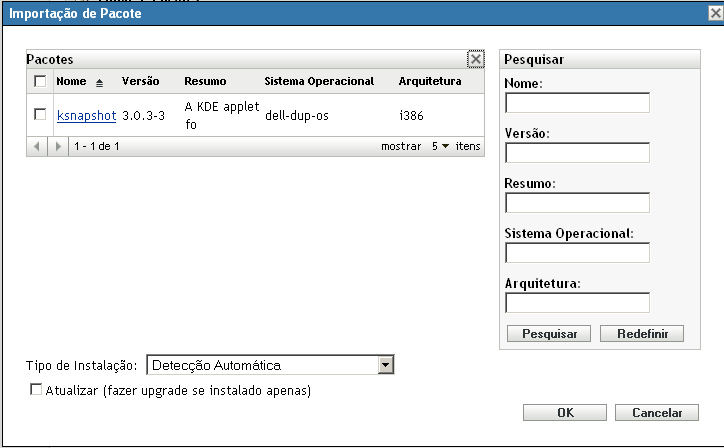Focus the Nome search field
Viewport: 724px width, 448px height.
[577, 103]
